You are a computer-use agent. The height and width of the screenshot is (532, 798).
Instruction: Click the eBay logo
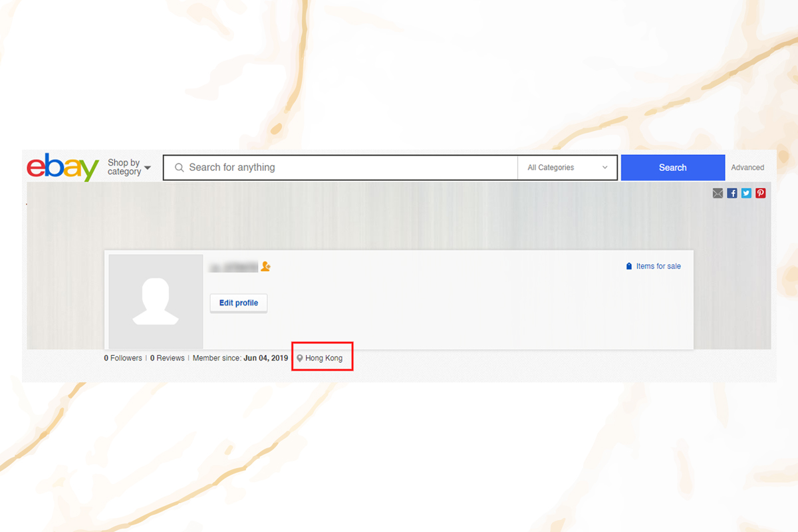63,168
